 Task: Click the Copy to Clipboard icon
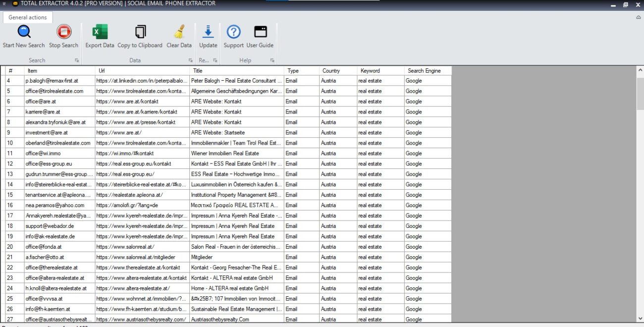[x=140, y=32]
